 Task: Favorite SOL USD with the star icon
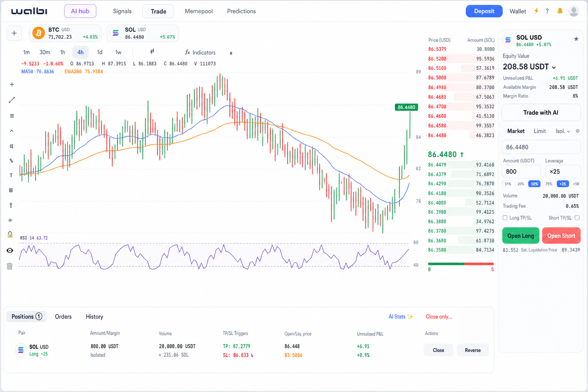tap(576, 39)
